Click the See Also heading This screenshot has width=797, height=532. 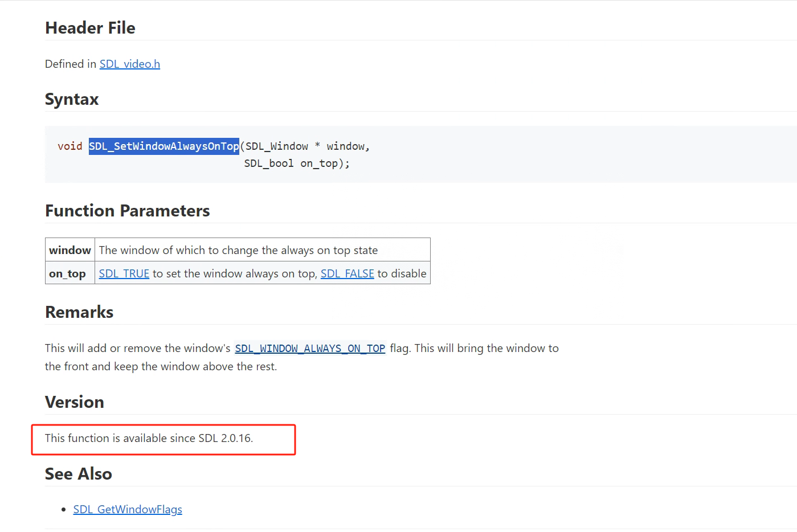(79, 474)
